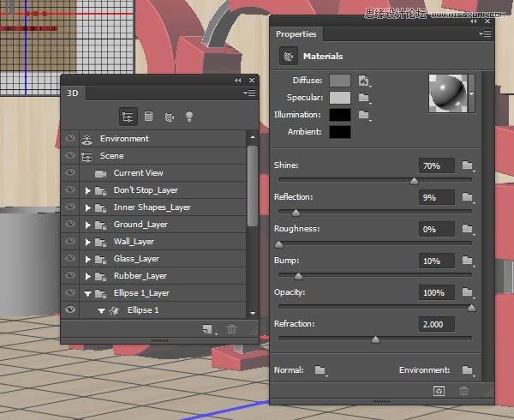Expand the Wall_Layer group
514x420 pixels.
(x=87, y=242)
